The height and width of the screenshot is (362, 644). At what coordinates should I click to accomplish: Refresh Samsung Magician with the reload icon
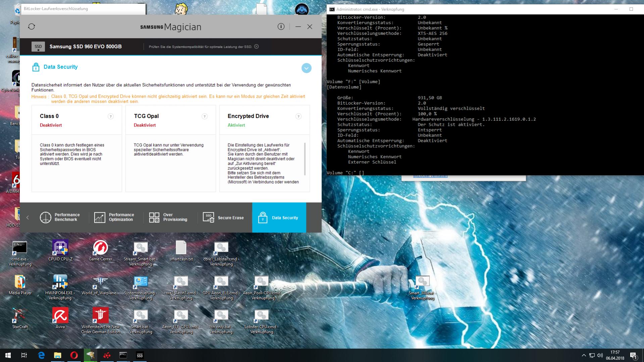click(x=32, y=27)
